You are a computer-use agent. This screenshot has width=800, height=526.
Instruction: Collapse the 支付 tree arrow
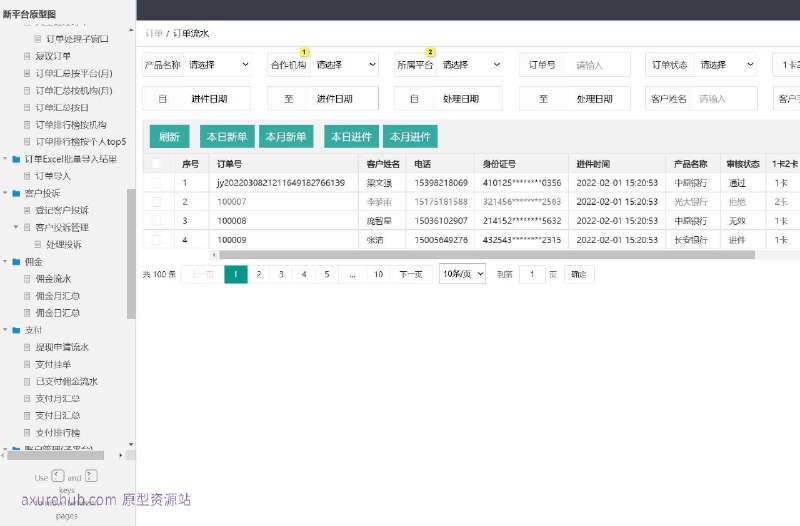click(x=5, y=330)
